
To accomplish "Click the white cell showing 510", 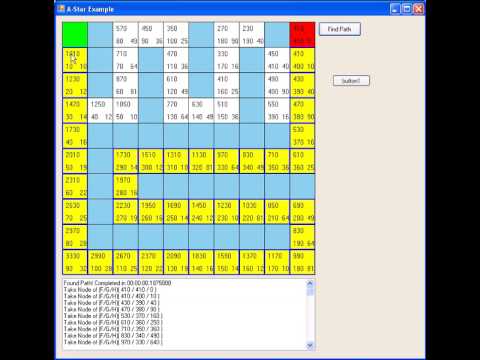I will (227, 111).
